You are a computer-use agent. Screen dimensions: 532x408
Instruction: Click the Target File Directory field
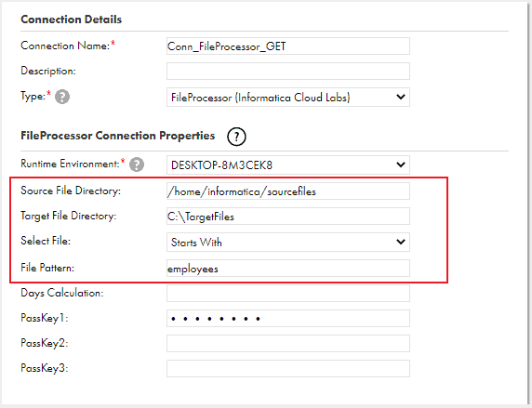[288, 217]
